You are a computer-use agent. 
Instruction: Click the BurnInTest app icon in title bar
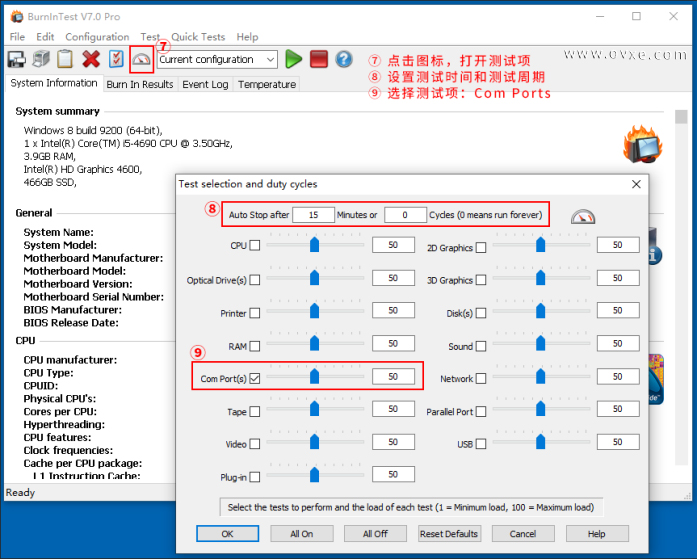(x=17, y=16)
